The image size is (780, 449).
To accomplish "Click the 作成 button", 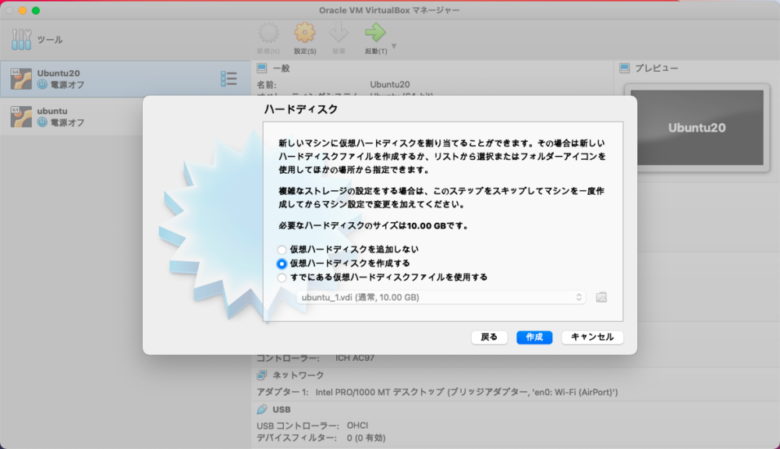I will [534, 337].
